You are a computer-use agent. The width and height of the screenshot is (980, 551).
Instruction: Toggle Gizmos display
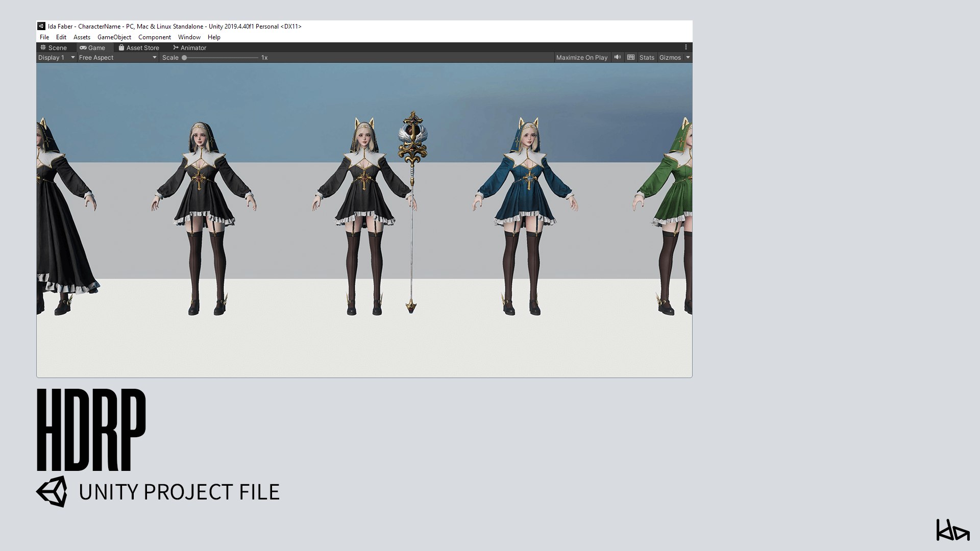[x=670, y=58]
